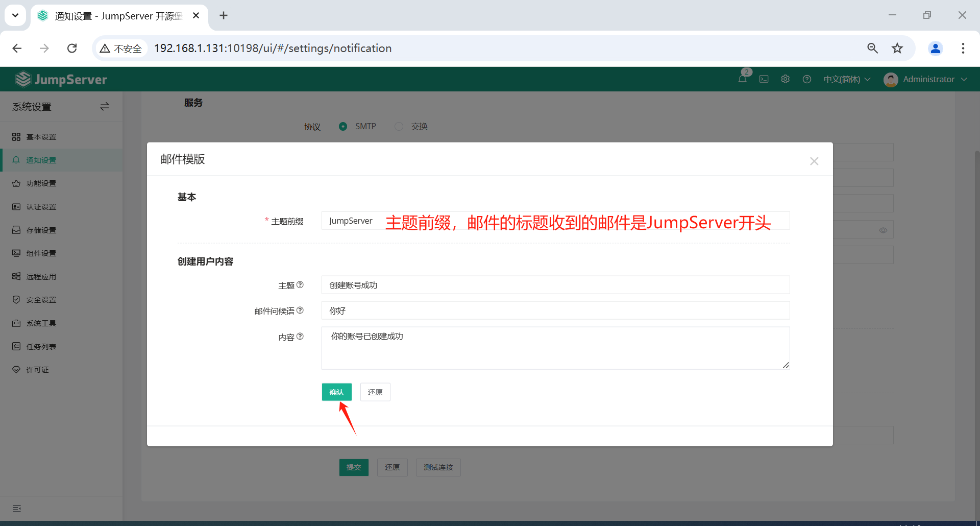Click the 确认 button in dialog
This screenshot has height=526, width=980.
(x=337, y=392)
